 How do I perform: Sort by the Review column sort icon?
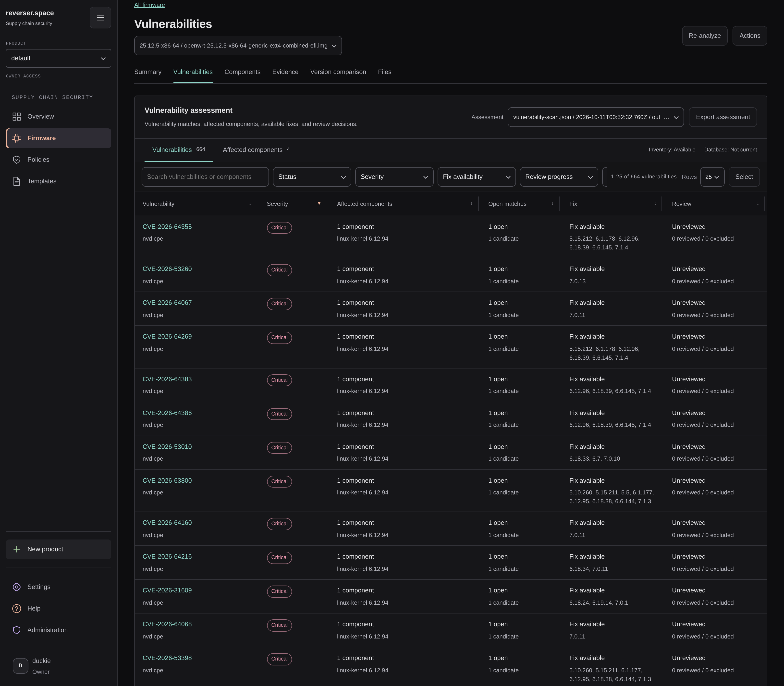(758, 204)
